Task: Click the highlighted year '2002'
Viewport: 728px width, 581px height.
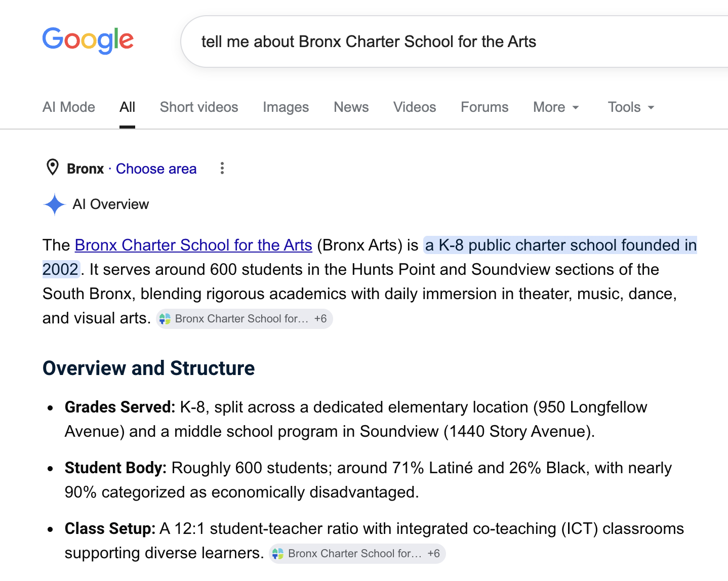Action: pyautogui.click(x=61, y=269)
